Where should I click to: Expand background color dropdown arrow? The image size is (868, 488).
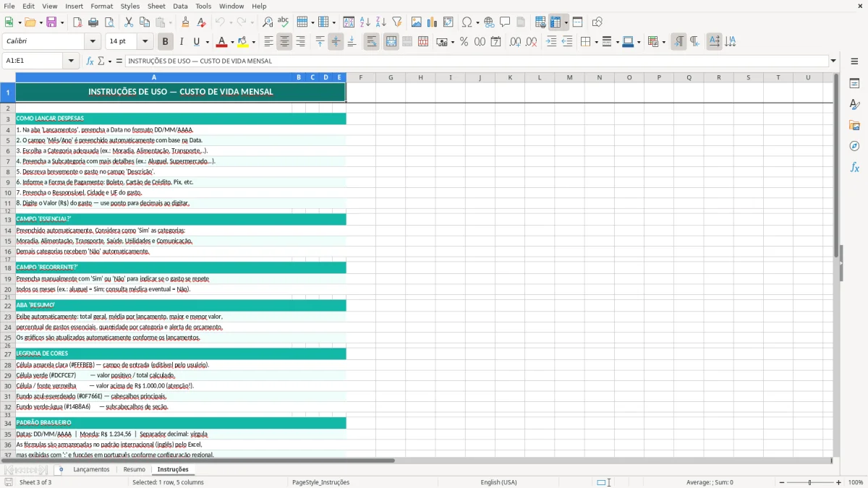(x=253, y=42)
